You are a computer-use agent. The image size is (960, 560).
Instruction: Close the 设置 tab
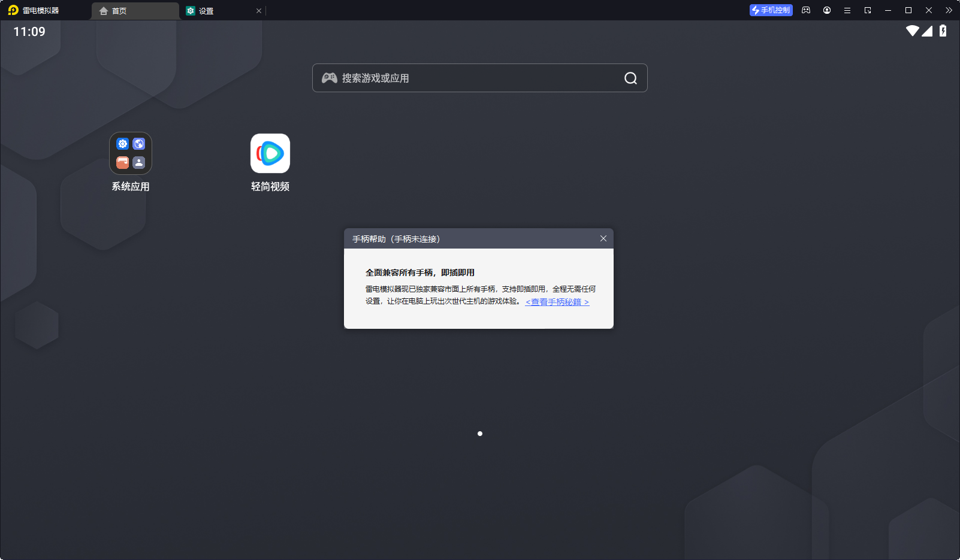pos(259,11)
